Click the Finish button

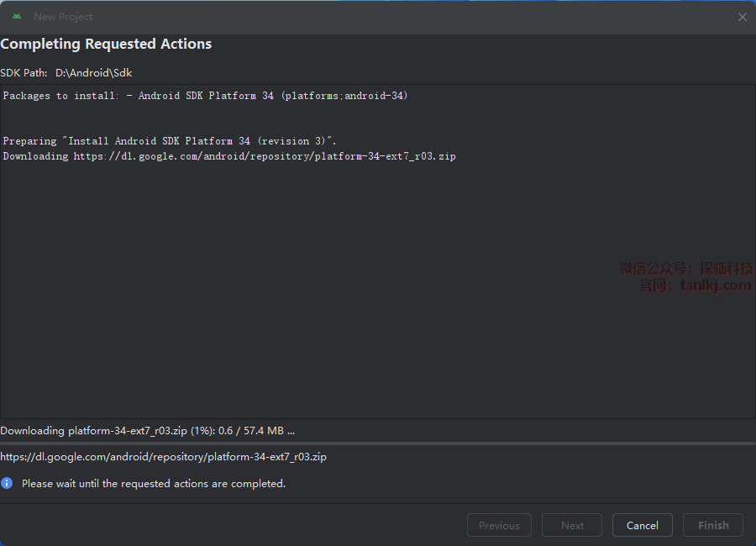pos(713,525)
